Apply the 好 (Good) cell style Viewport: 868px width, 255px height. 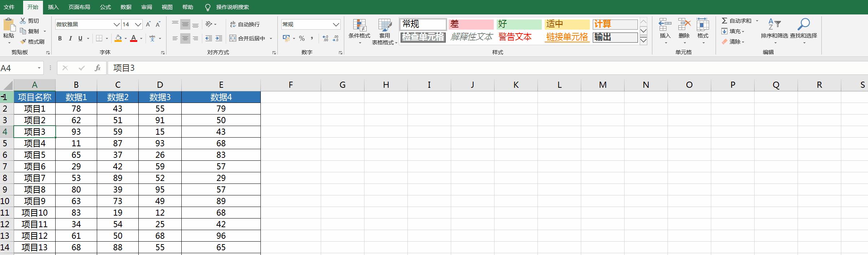coord(519,24)
